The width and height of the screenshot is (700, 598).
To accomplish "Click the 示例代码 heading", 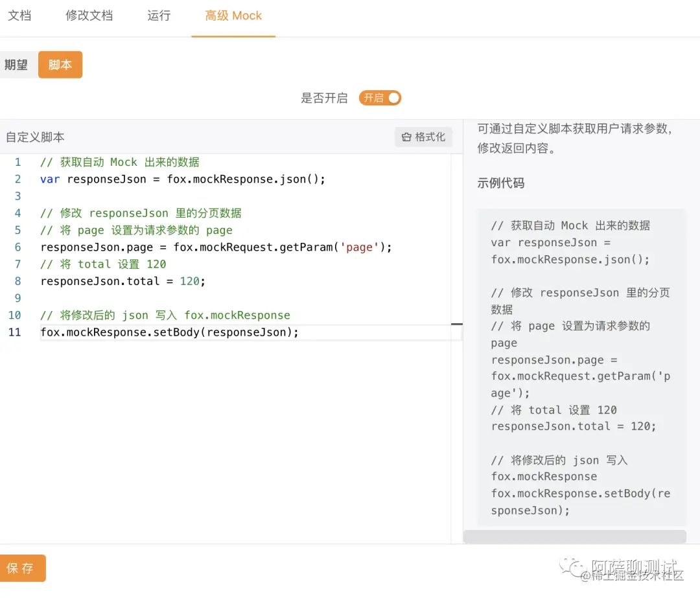I will [501, 183].
